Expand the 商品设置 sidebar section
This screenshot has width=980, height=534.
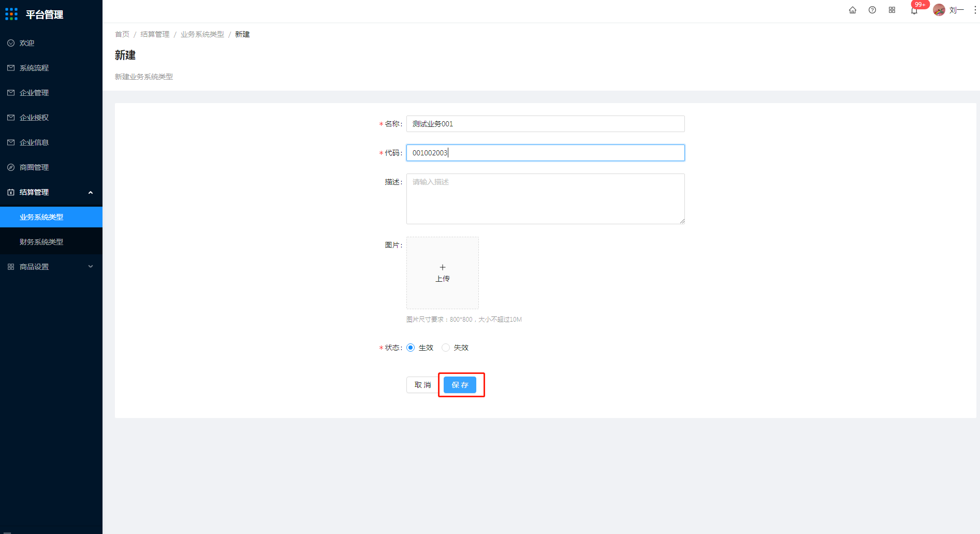click(x=51, y=267)
